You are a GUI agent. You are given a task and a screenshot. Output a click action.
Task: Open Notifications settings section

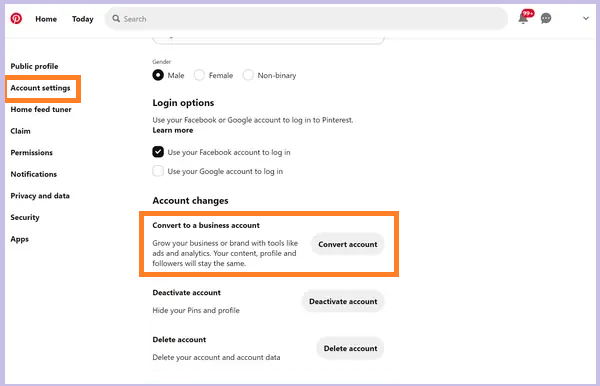(34, 174)
